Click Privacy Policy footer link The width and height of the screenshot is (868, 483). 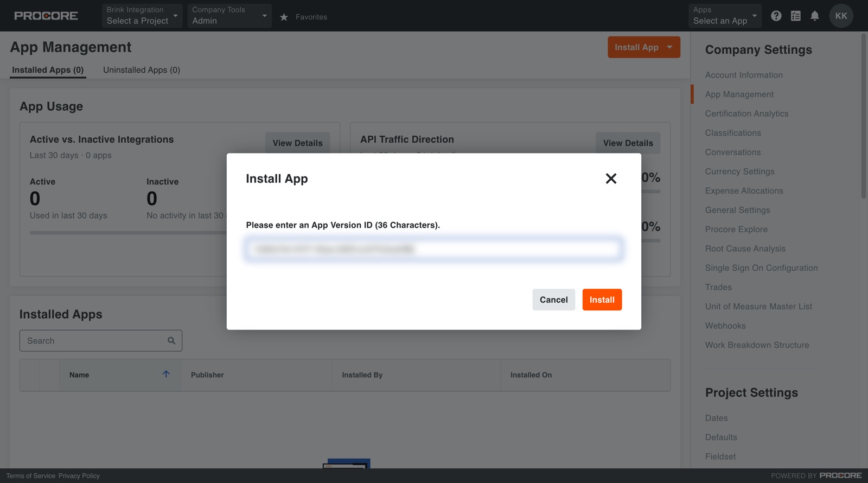(x=79, y=476)
